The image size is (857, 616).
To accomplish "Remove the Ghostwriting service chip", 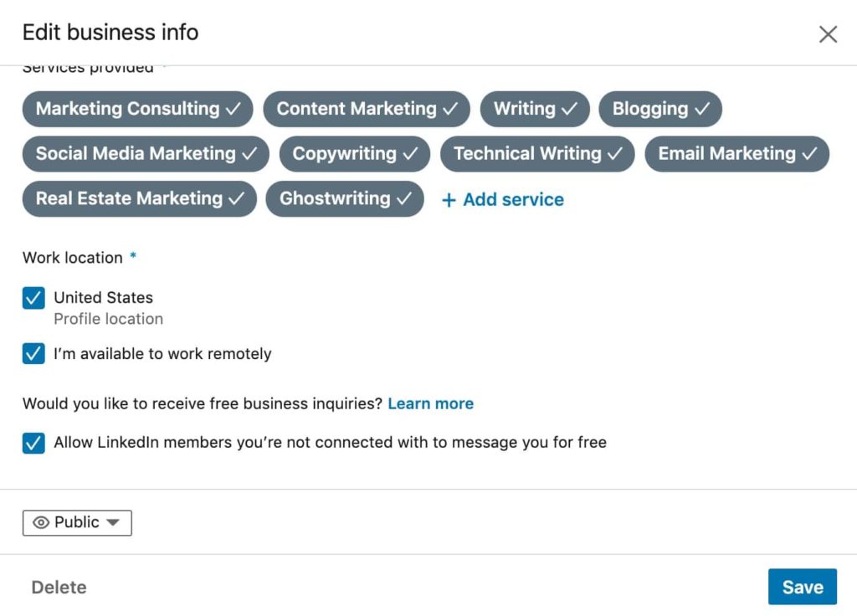I will pos(345,199).
